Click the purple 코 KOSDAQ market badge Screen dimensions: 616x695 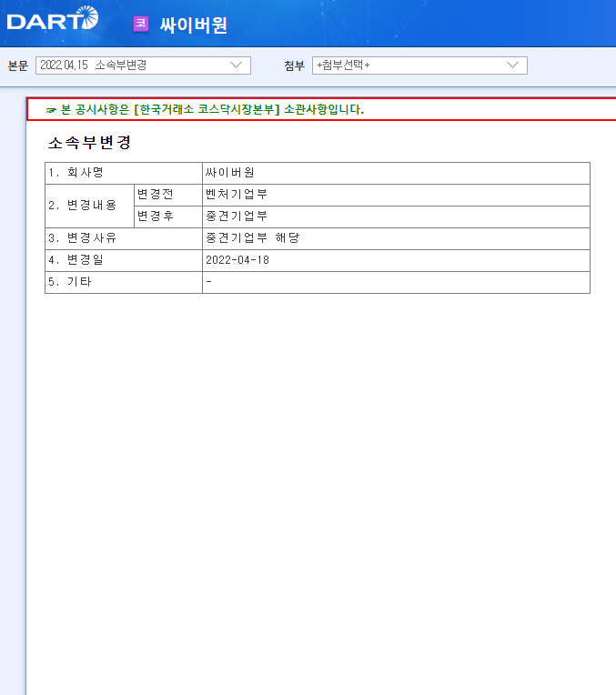(x=141, y=24)
